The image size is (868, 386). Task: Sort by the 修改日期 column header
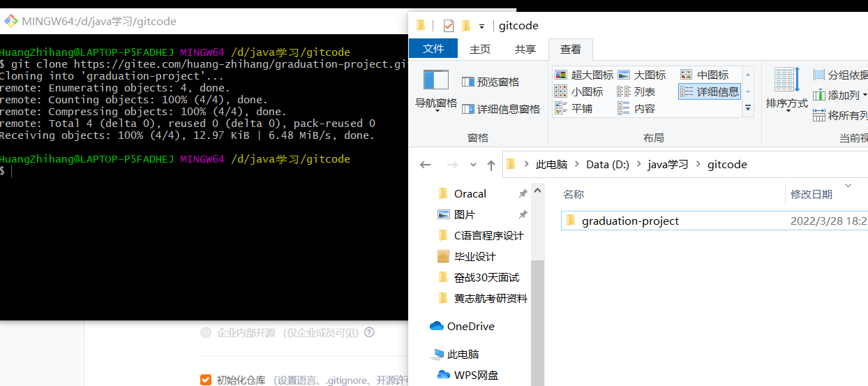[811, 195]
